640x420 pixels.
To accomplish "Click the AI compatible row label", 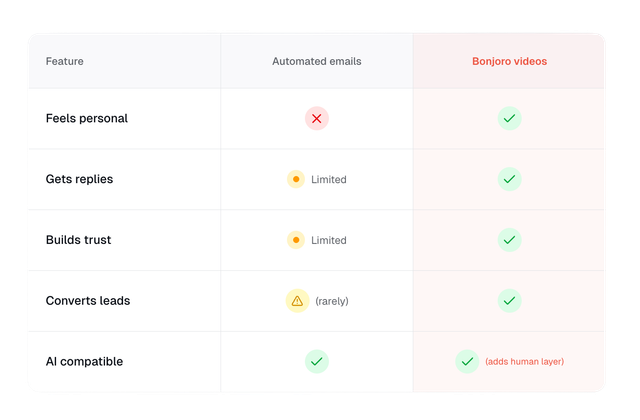I will 84,361.
